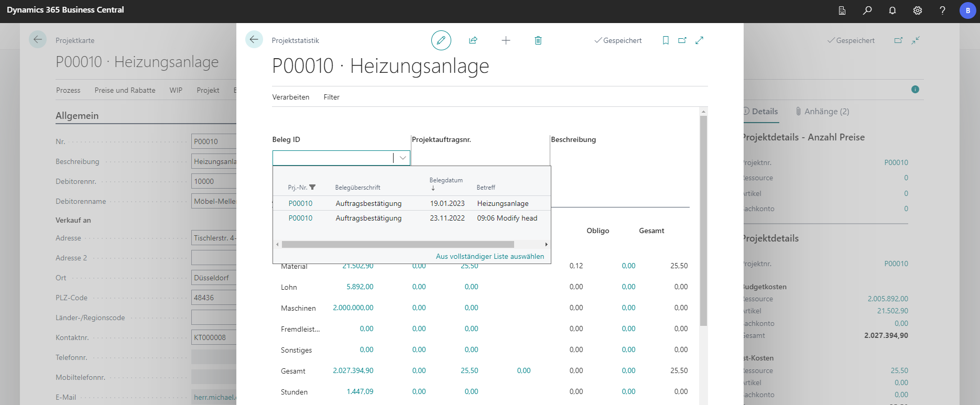Click the bookmark icon
This screenshot has height=405, width=980.
click(x=666, y=40)
